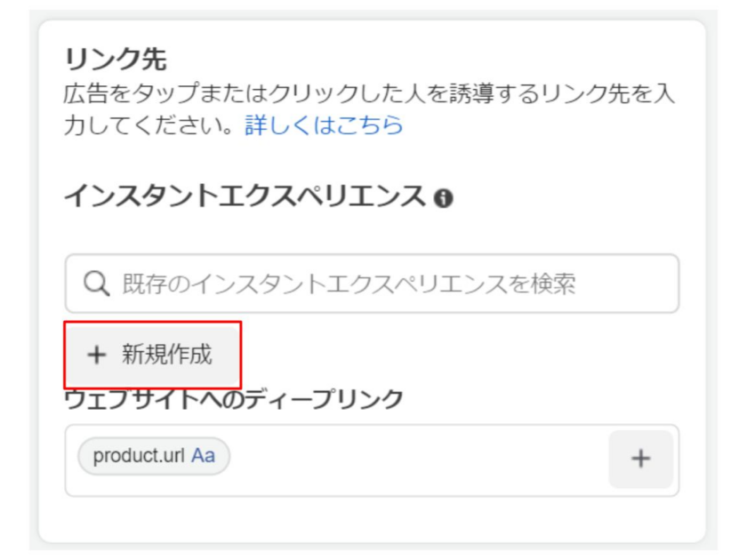This screenshot has width=747, height=560.
Task: Click the plus icon inside 新規作成 button
Action: [96, 355]
